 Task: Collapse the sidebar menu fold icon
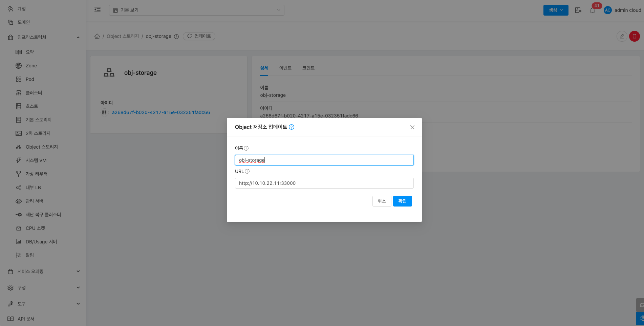(98, 10)
